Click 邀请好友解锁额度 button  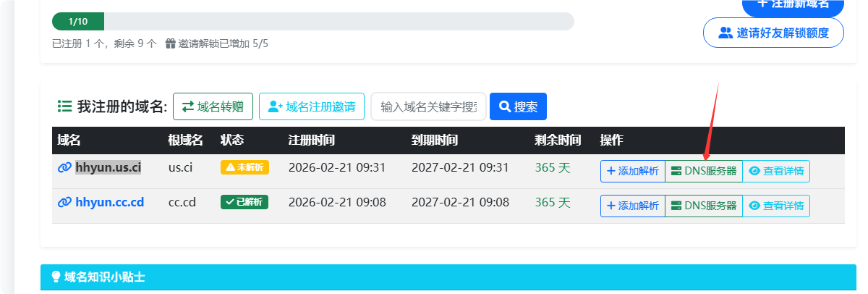pos(773,33)
